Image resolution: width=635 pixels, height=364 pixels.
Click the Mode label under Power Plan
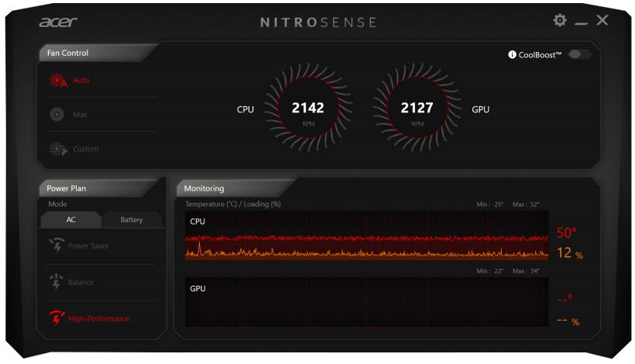pos(57,204)
